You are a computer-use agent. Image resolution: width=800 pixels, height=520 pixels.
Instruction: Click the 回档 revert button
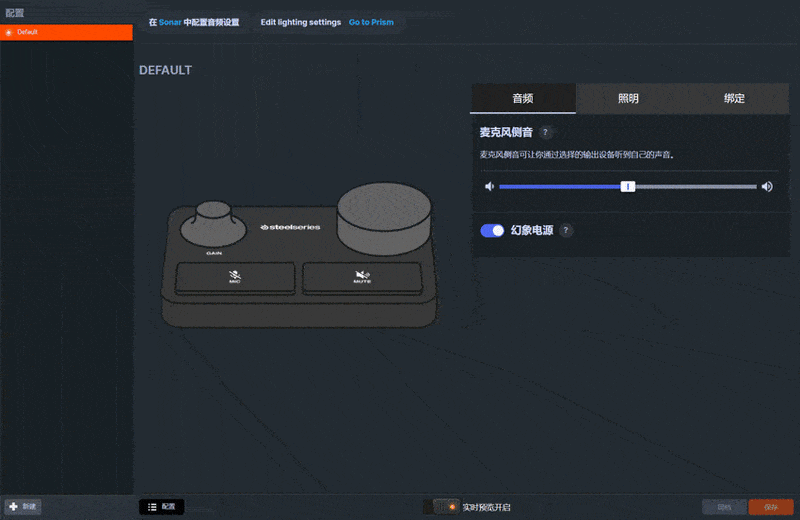click(724, 507)
